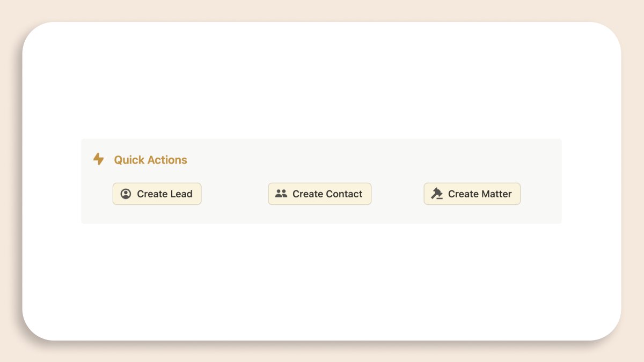Select the Create Matter button
The height and width of the screenshot is (362, 644).
[472, 194]
